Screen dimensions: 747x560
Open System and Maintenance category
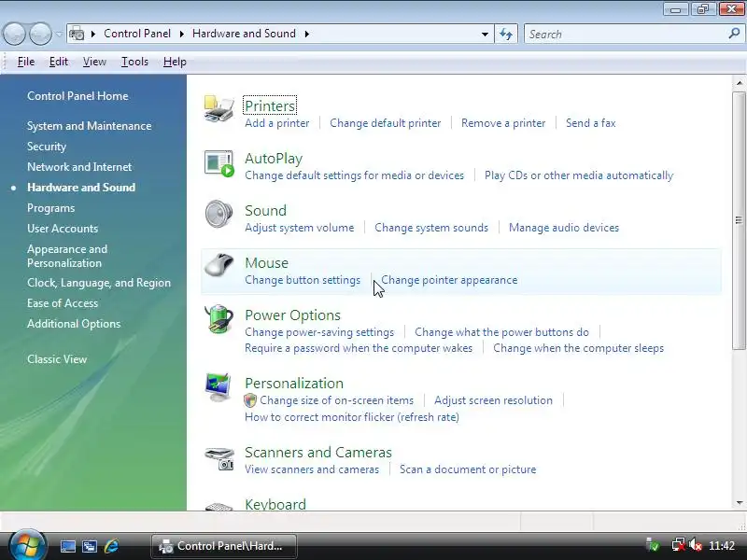(89, 126)
